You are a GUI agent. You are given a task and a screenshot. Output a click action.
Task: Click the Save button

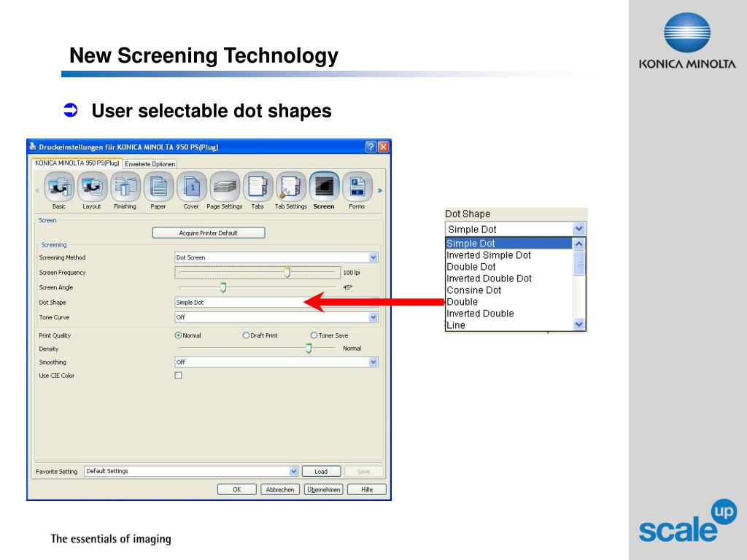363,472
